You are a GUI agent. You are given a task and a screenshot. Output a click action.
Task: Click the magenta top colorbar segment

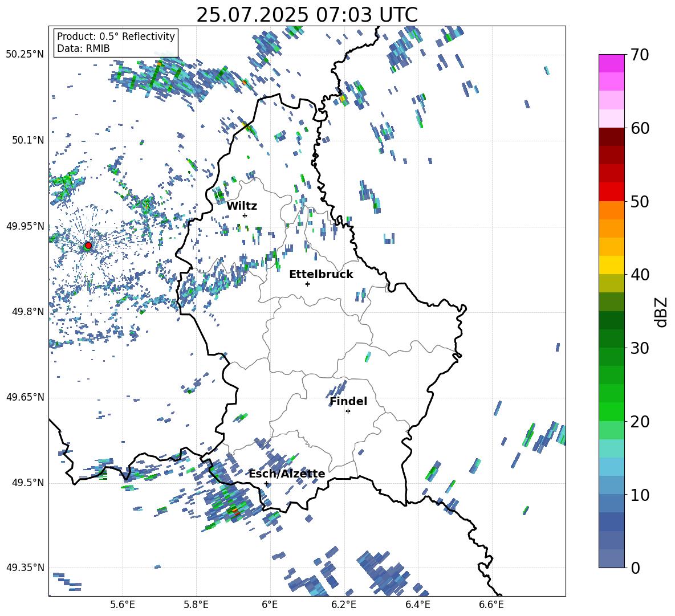point(612,63)
